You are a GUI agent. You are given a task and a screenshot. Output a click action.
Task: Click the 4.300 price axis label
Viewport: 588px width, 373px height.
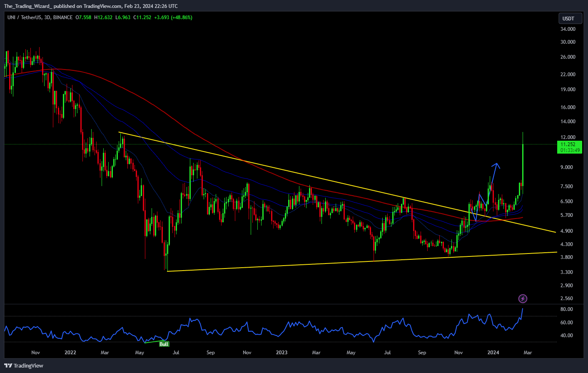pos(567,244)
